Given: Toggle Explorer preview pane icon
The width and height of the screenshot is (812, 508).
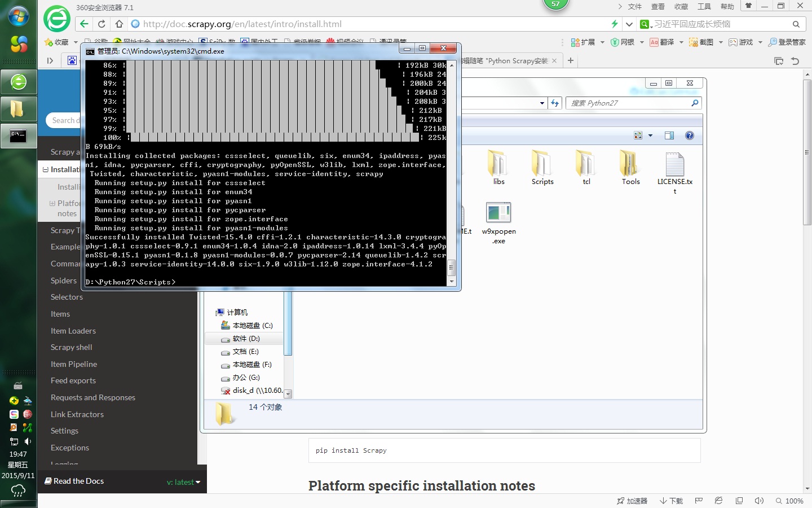Looking at the screenshot, I should (669, 135).
